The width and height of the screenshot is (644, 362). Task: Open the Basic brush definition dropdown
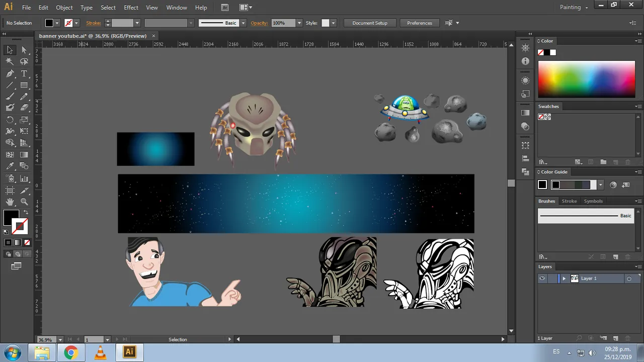coord(243,23)
